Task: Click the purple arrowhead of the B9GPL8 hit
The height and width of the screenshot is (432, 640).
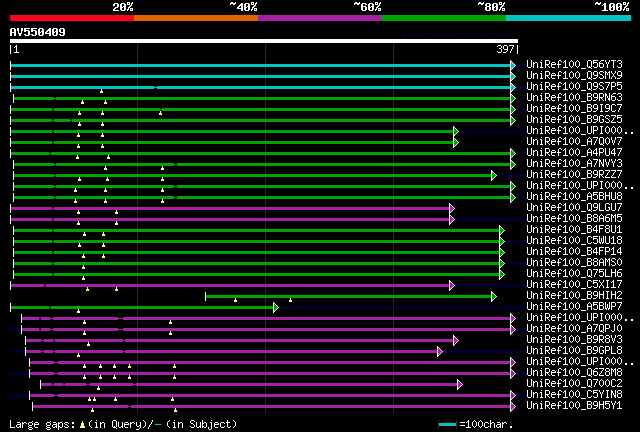Action: tap(440, 352)
